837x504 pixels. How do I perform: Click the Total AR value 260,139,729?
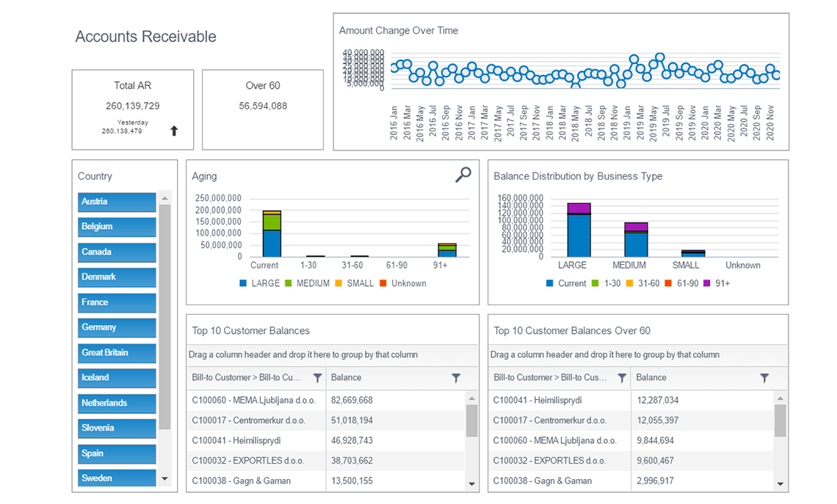pyautogui.click(x=132, y=106)
